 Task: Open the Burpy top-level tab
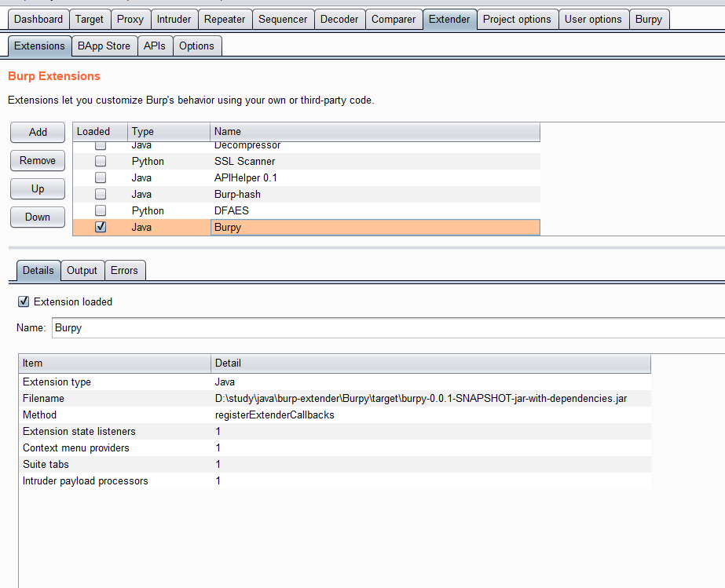(649, 20)
